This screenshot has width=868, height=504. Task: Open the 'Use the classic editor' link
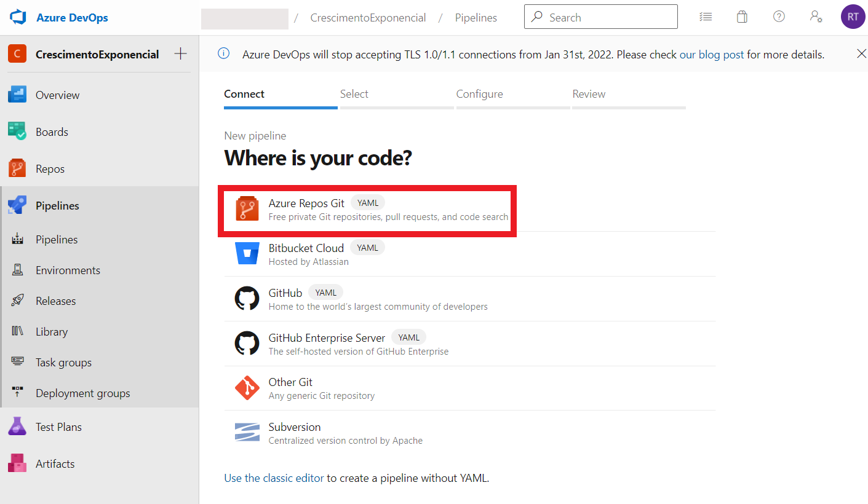click(274, 478)
